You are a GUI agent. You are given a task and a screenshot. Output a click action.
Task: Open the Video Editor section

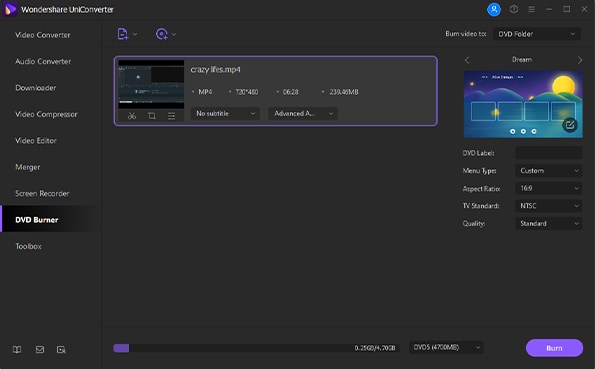click(36, 140)
